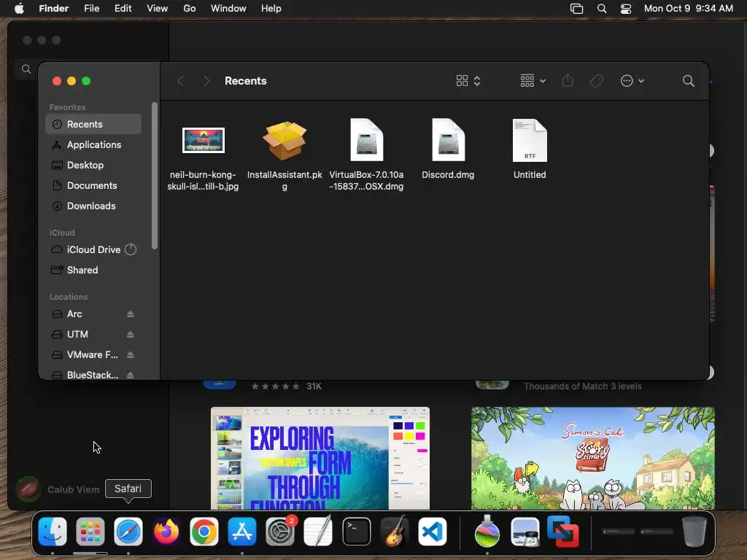Open Applications in the Finder sidebar
This screenshot has height=560, width=747.
tap(93, 145)
